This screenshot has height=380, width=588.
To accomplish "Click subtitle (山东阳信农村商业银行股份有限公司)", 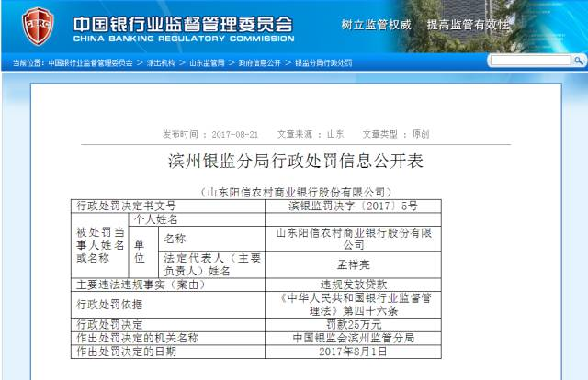I will click(296, 192).
